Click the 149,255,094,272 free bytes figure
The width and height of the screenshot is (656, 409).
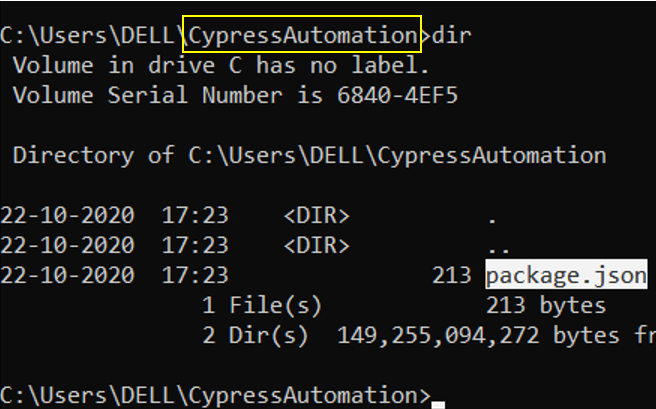438,336
